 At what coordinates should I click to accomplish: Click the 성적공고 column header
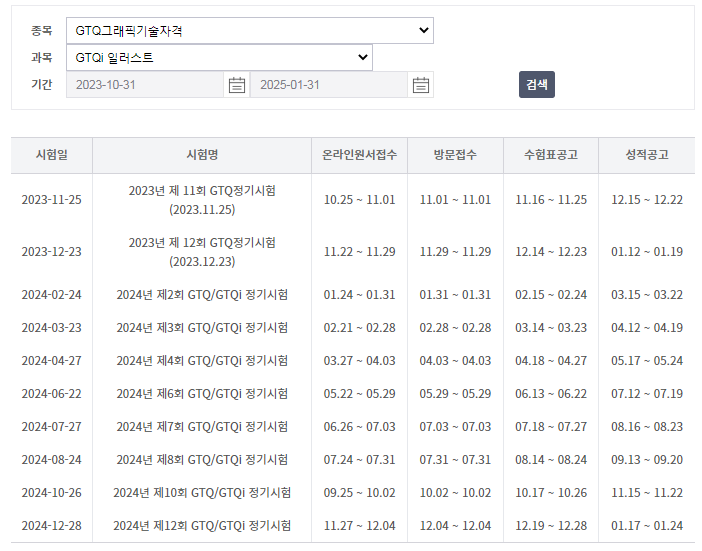tap(646, 155)
